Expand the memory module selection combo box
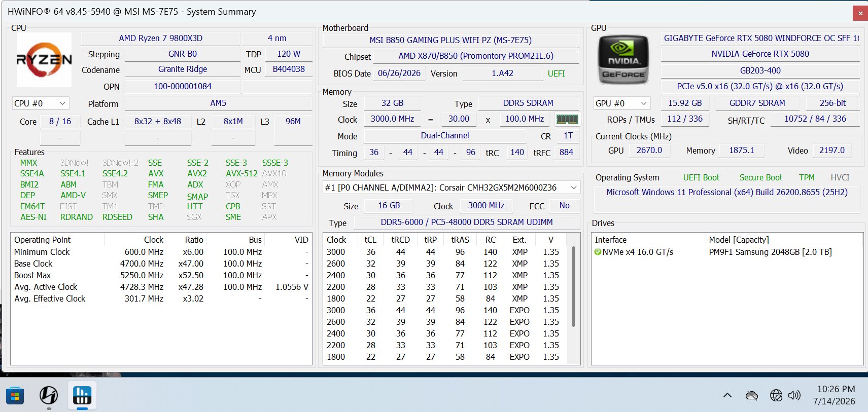 tap(452, 188)
